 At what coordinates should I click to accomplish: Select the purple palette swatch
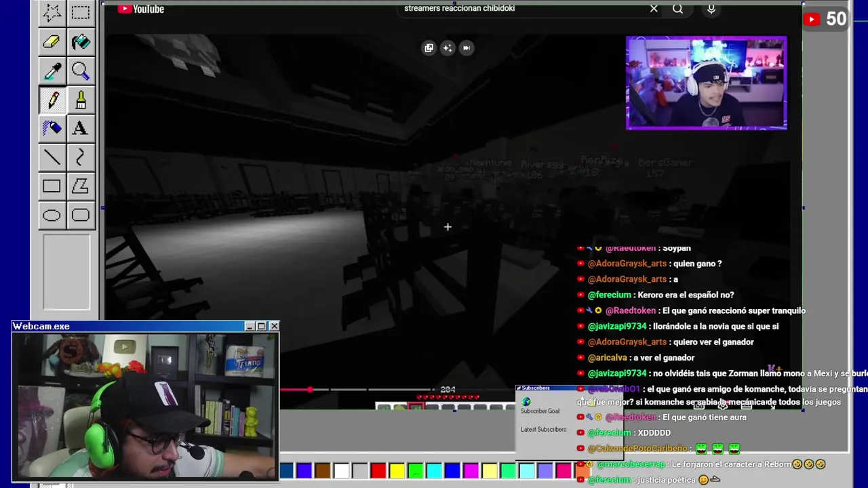tap(304, 470)
